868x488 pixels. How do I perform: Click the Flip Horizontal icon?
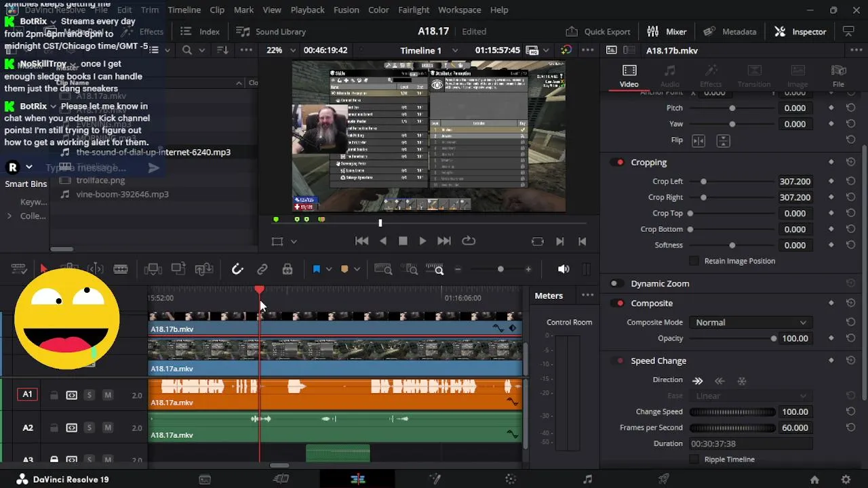(698, 140)
